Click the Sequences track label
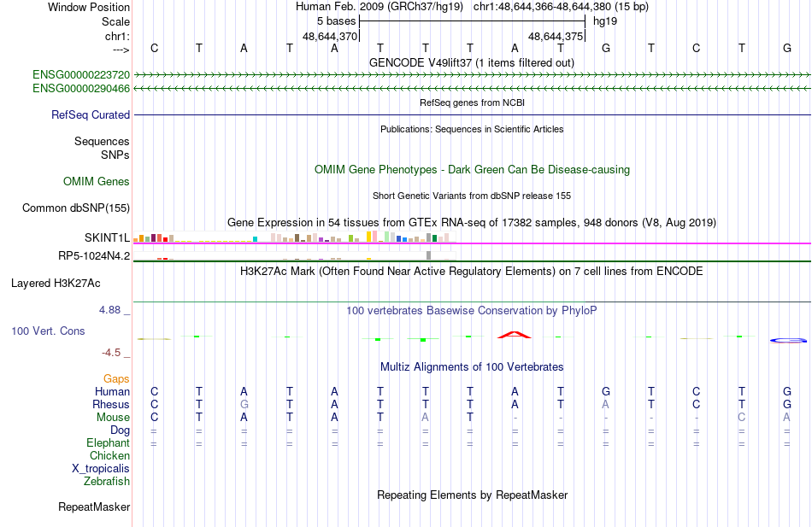 [102, 141]
